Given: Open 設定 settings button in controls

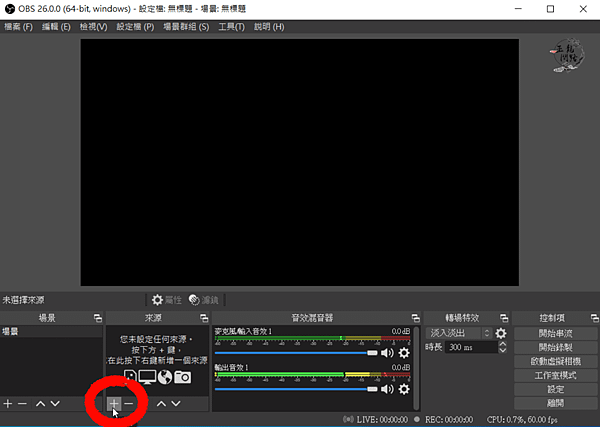Looking at the screenshot, I should tap(556, 389).
